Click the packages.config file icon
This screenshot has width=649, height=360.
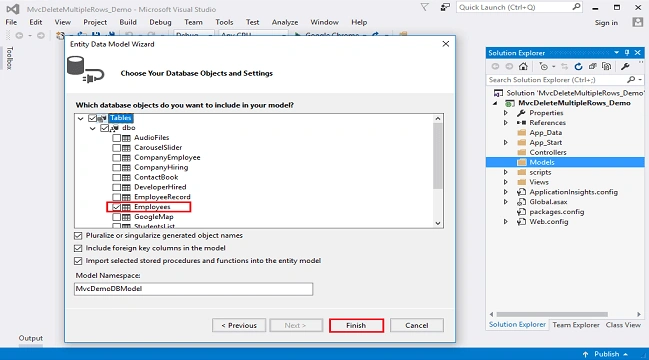522,212
